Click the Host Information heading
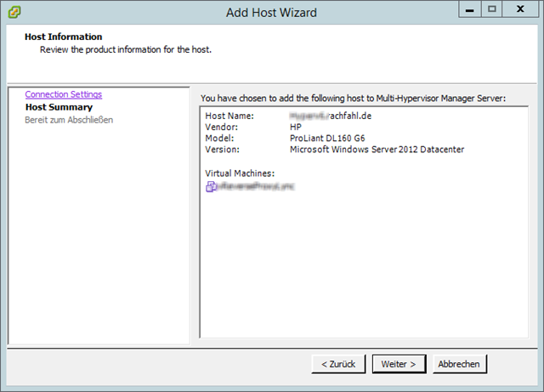Image resolution: width=544 pixels, height=392 pixels. (63, 37)
